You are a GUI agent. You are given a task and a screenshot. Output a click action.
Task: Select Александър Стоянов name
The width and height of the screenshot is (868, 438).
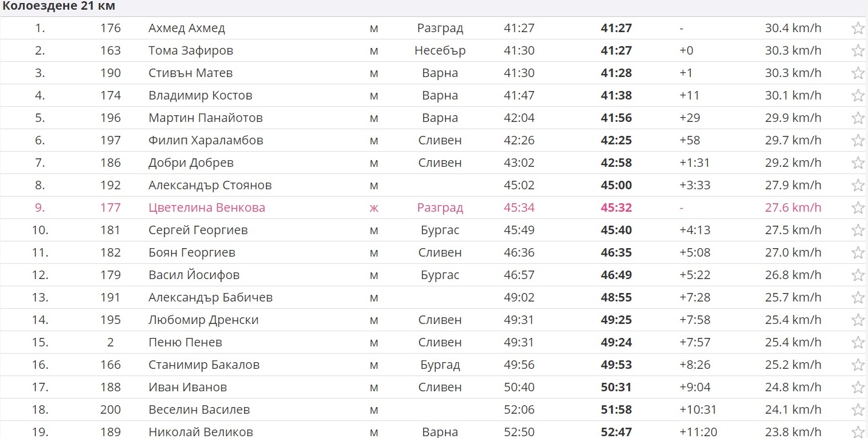click(x=210, y=185)
